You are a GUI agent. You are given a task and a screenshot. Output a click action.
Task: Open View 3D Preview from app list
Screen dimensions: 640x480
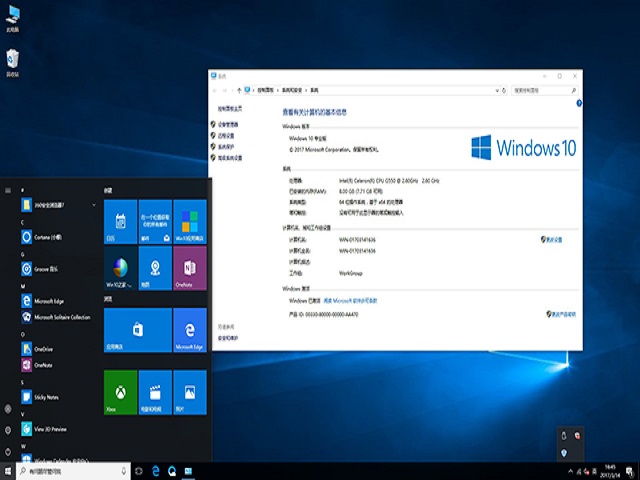50,429
